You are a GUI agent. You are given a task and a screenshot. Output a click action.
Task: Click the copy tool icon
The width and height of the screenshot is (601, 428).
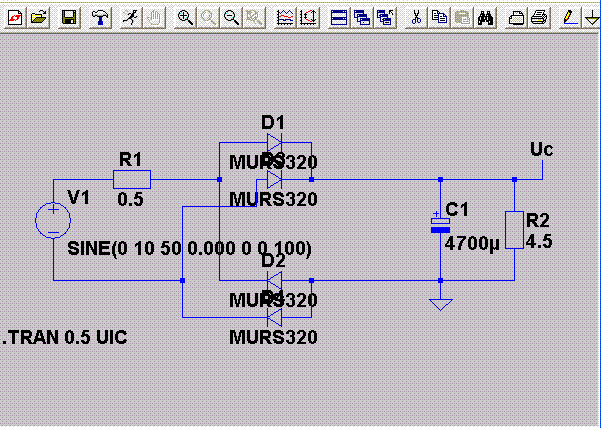[x=439, y=18]
